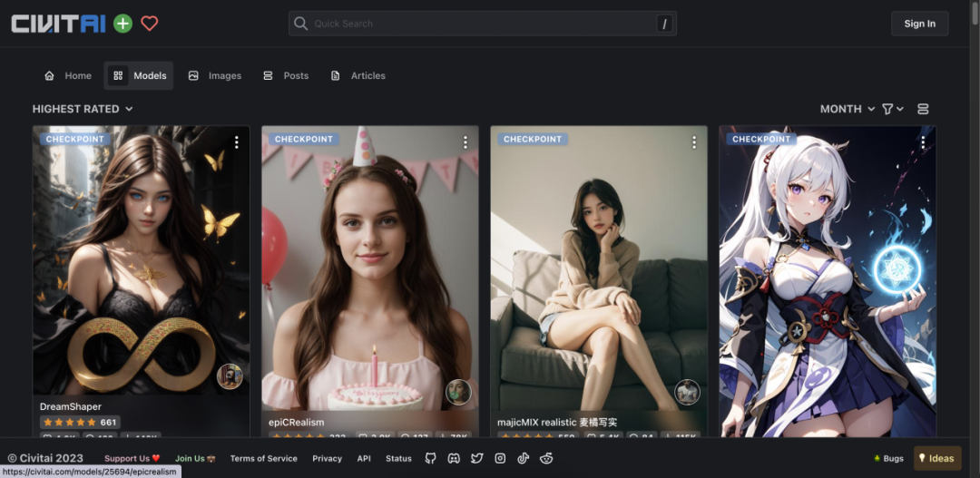Open the majicMIX realistic model thumbnail
This screenshot has height=478, width=980.
point(599,268)
